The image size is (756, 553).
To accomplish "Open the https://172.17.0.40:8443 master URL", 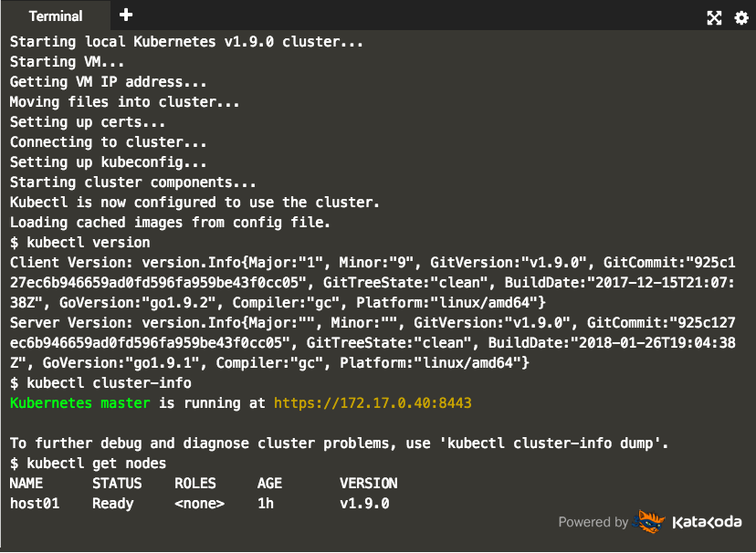I will tap(373, 402).
